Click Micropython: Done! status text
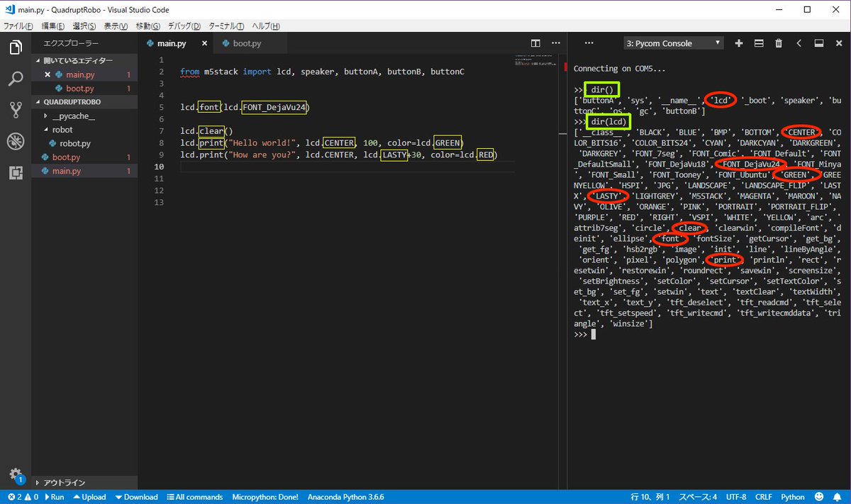 (x=265, y=497)
